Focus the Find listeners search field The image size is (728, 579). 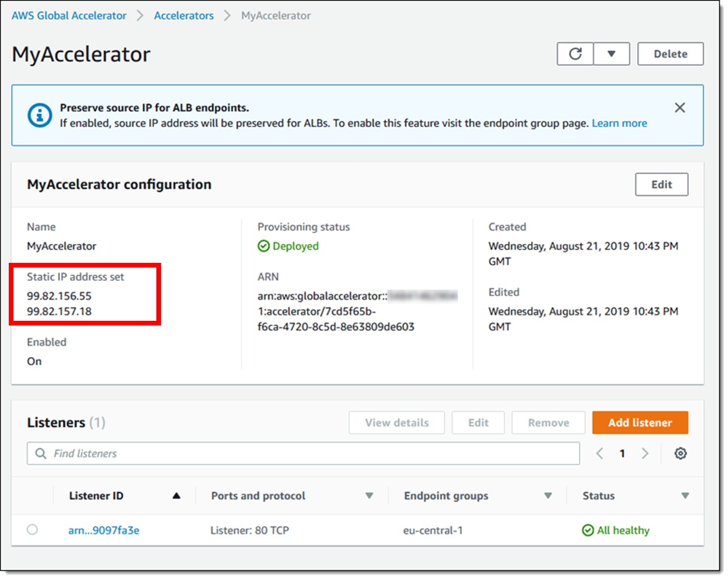tap(303, 453)
